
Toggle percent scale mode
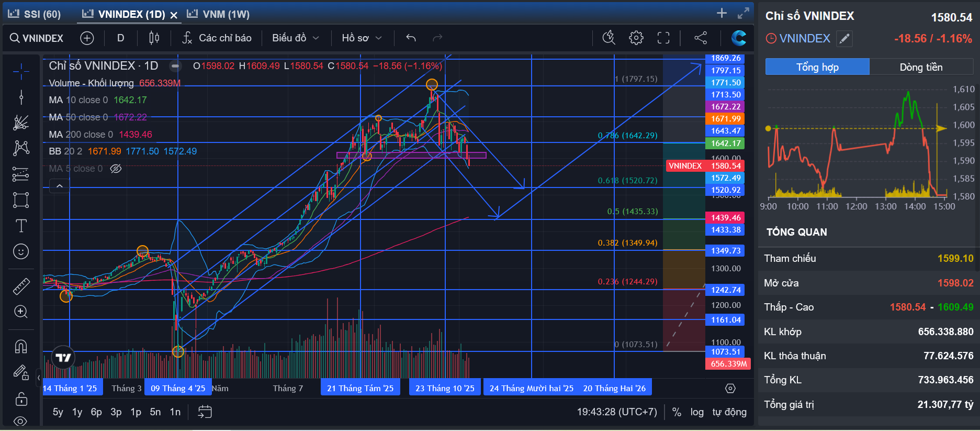pos(677,412)
